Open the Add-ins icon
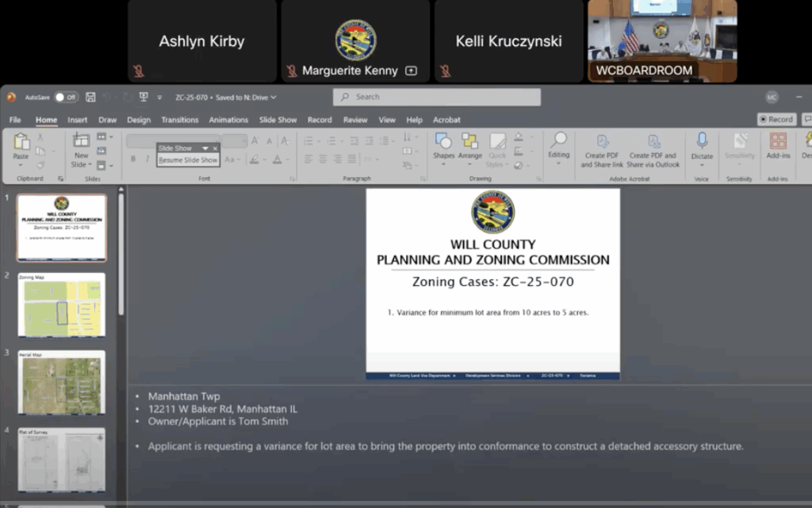This screenshot has height=508, width=812. click(x=778, y=145)
